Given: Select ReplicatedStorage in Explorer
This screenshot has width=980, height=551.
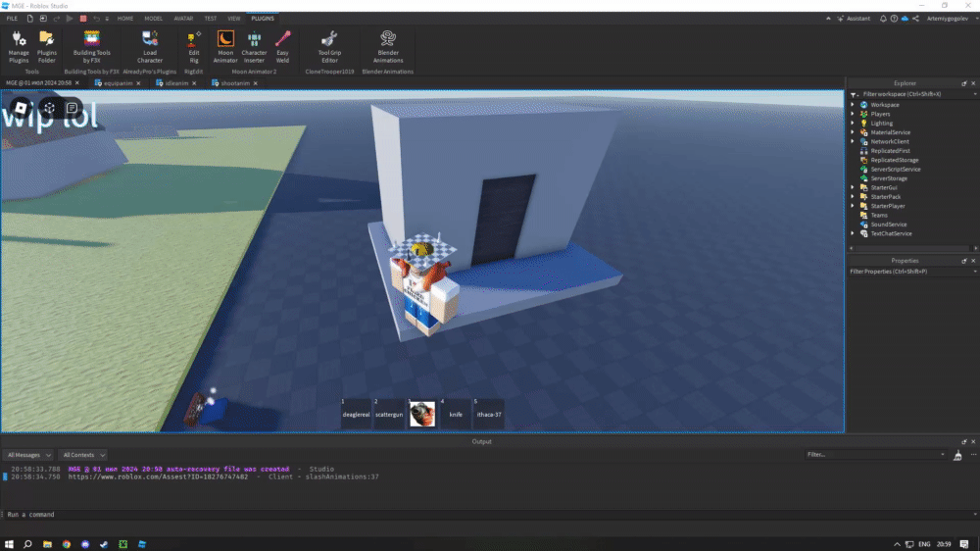Looking at the screenshot, I should click(x=894, y=160).
